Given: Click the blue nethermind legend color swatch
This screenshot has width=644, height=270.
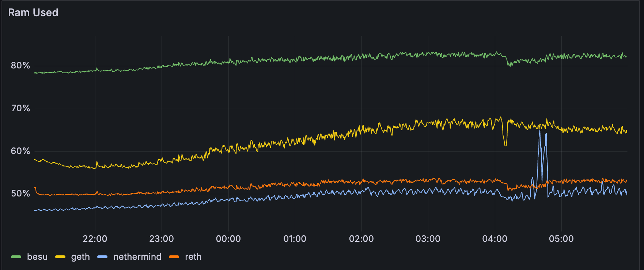Looking at the screenshot, I should tap(102, 257).
